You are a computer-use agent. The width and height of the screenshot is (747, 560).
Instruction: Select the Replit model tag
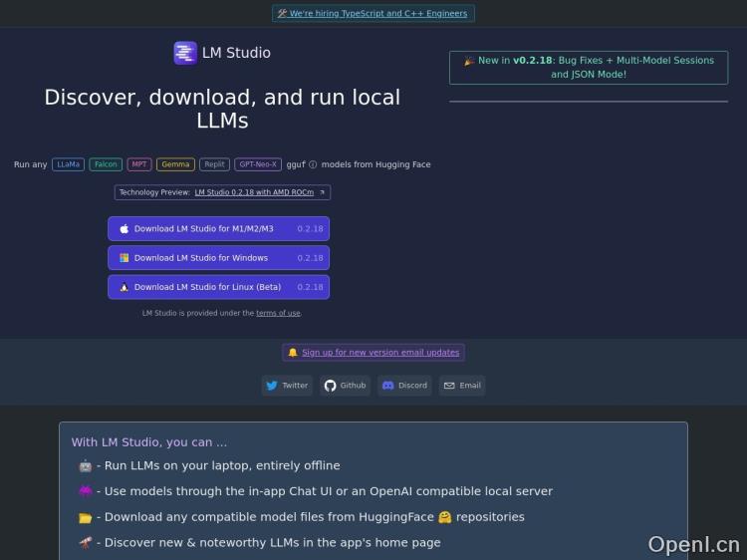[214, 164]
